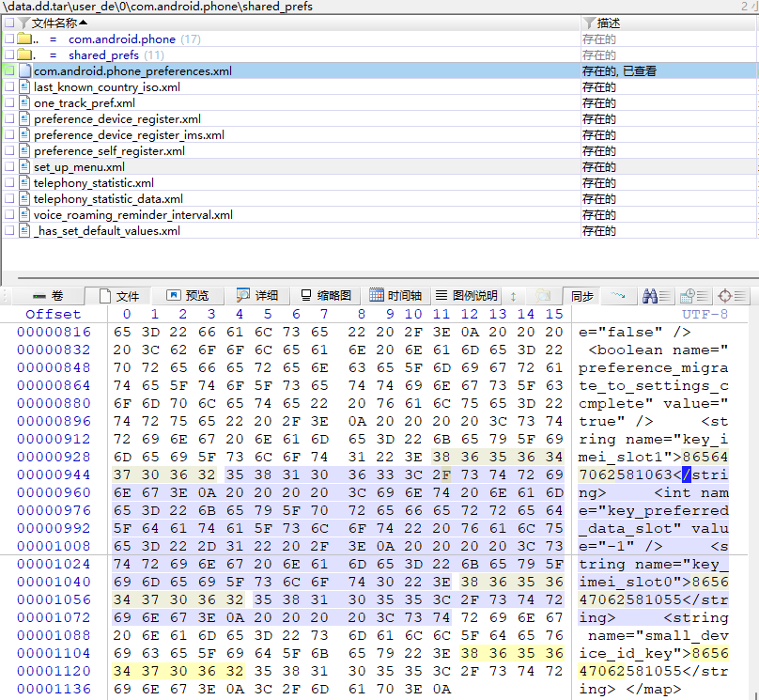Image resolution: width=759 pixels, height=700 pixels.
Task: Click the Offset column header
Action: (x=54, y=314)
